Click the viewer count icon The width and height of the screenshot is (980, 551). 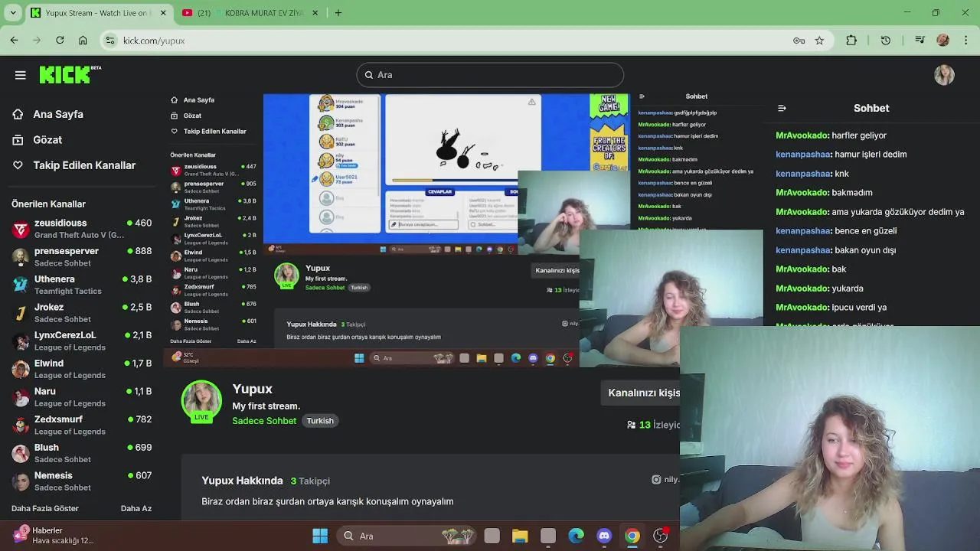[x=632, y=425]
